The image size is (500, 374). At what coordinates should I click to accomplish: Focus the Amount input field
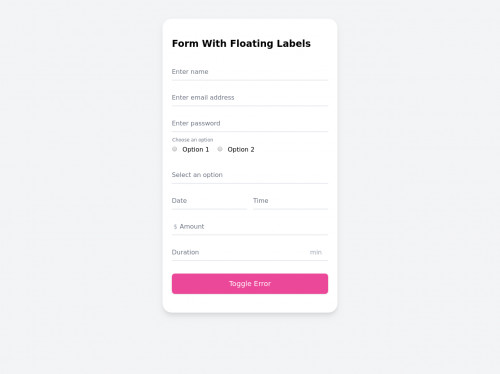click(x=250, y=227)
